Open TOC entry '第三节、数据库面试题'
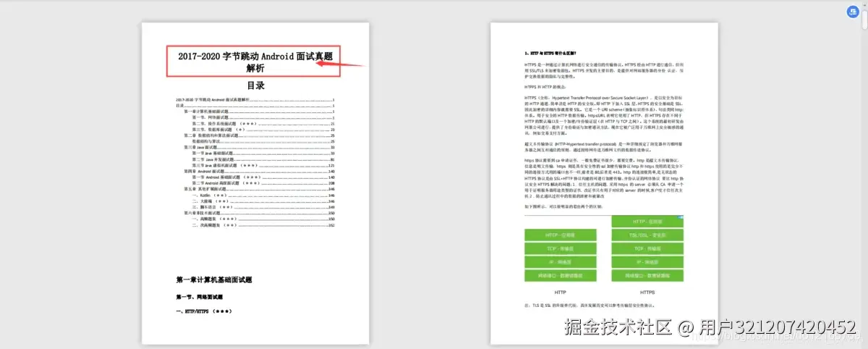 262,129
